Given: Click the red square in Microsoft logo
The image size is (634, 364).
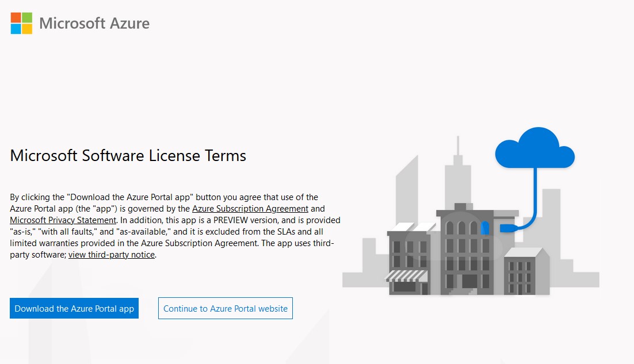Looking at the screenshot, I should coord(16,18).
